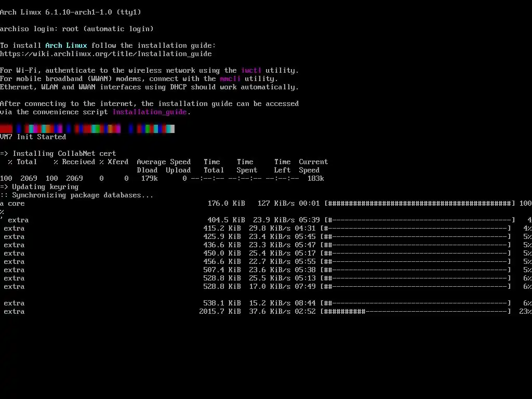Click the colorful glitched block strip
Image resolution: width=532 pixels, height=399 pixels.
pyautogui.click(x=87, y=129)
